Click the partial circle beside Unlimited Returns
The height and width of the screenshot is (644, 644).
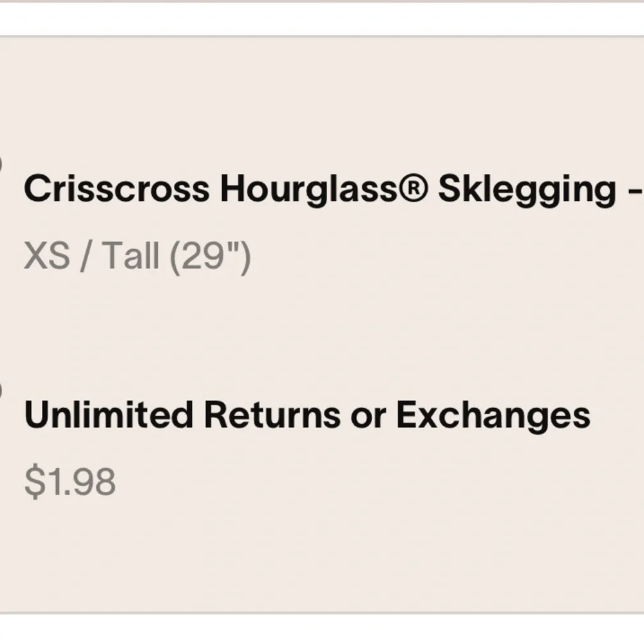click(1, 390)
